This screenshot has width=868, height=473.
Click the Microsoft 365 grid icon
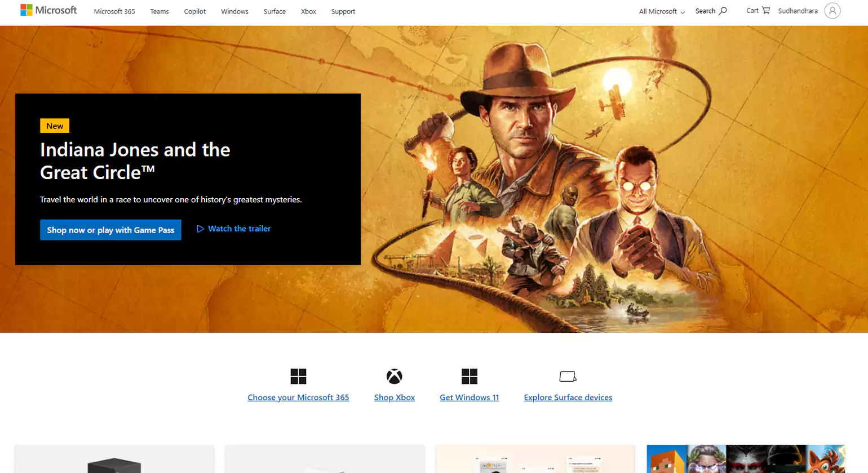click(298, 376)
